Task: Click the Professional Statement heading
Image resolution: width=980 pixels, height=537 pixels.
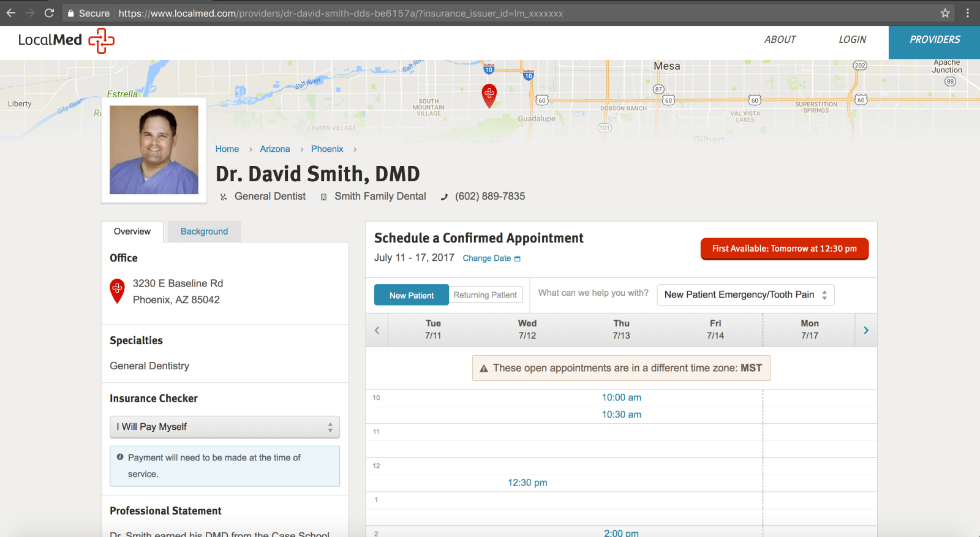Action: tap(165, 511)
